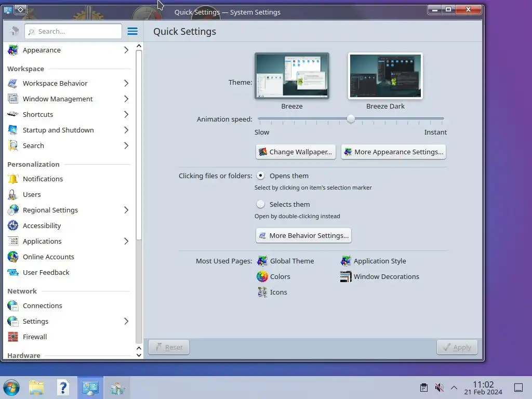Screen dimensions: 532x399
Task: Expand the Startup and Shutdown chevron
Action: click(x=126, y=130)
